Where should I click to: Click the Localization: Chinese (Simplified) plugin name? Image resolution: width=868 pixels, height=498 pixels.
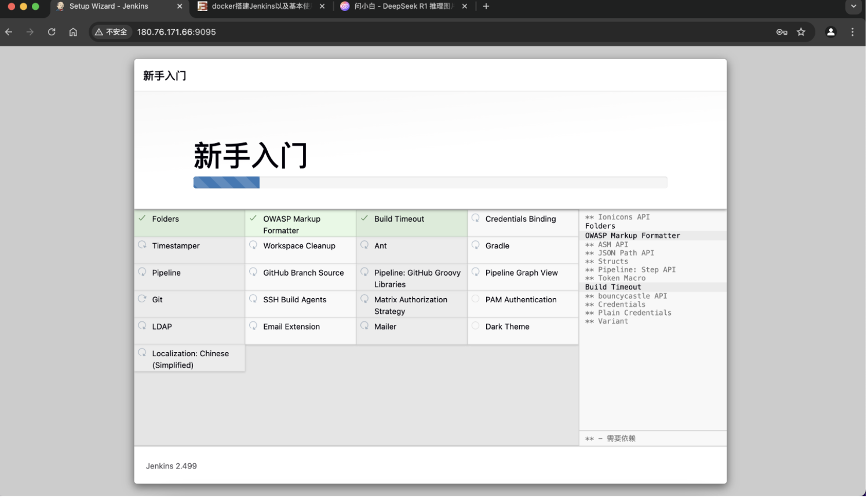pos(191,360)
